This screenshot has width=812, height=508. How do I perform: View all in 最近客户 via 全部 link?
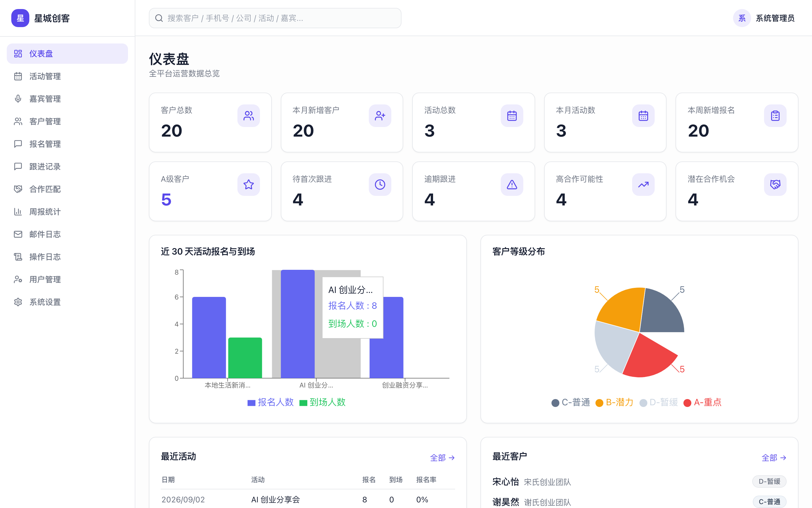(x=774, y=457)
